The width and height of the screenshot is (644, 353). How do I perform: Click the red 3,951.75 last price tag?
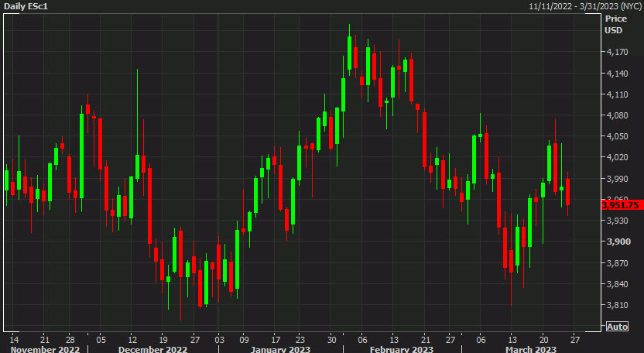[620, 205]
